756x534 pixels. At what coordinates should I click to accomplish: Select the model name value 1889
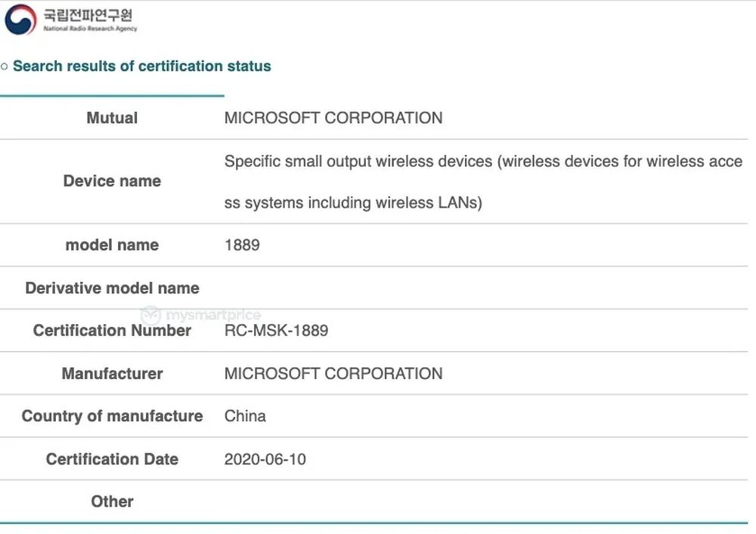tap(242, 245)
